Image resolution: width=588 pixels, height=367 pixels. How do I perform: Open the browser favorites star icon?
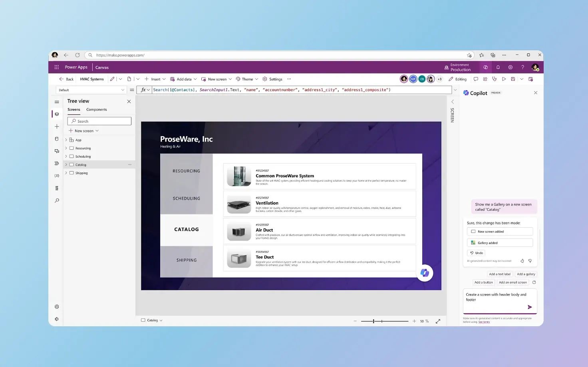[x=481, y=55]
